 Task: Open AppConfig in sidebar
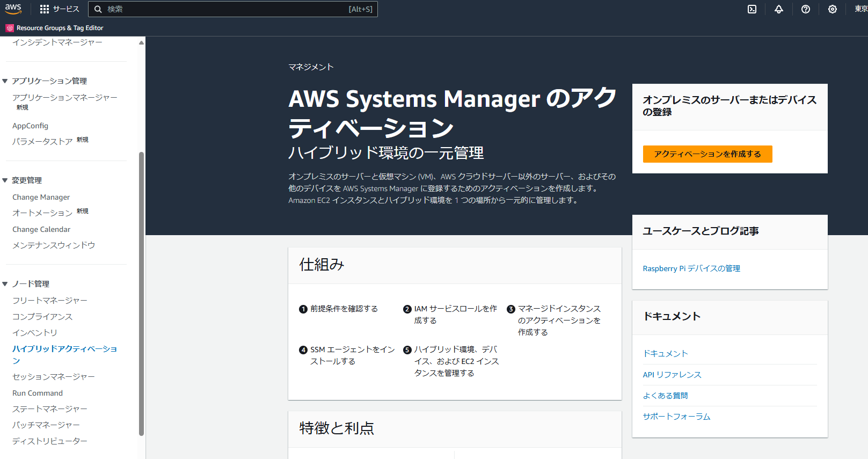(31, 126)
